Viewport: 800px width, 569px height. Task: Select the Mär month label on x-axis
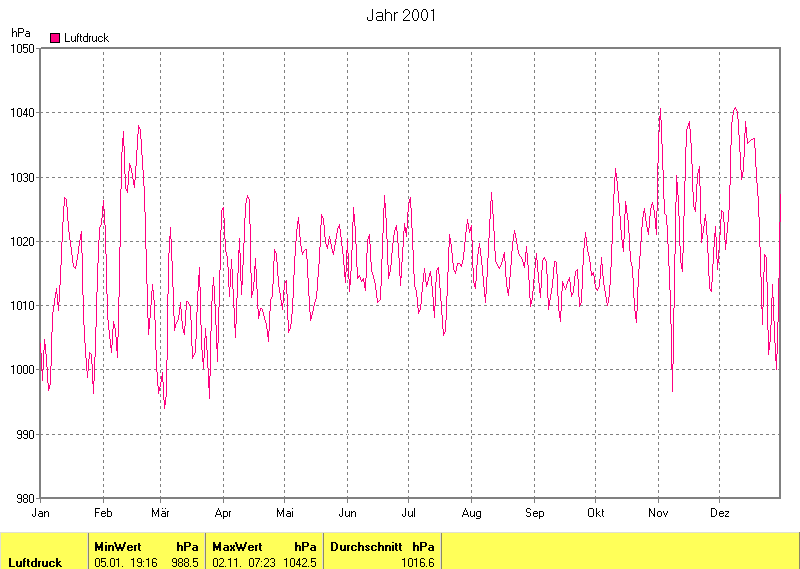click(x=161, y=513)
